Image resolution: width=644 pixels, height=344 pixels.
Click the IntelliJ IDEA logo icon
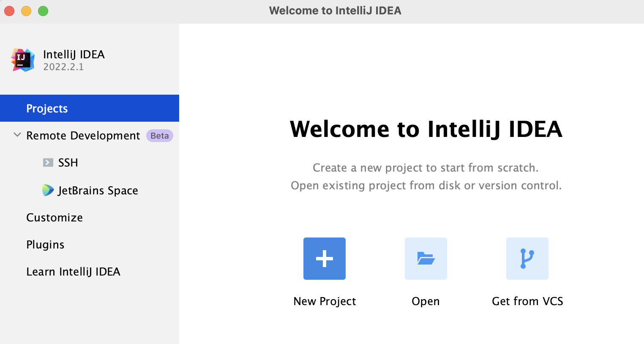[x=23, y=60]
